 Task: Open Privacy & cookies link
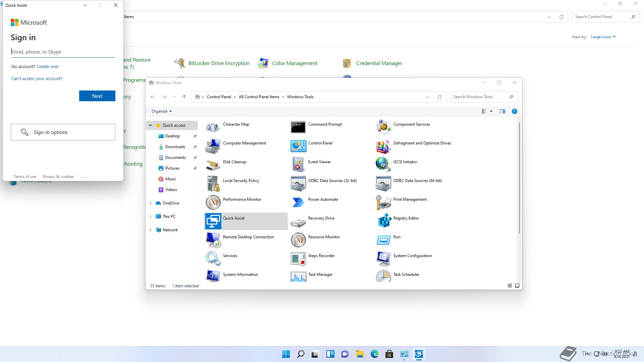coord(58,177)
